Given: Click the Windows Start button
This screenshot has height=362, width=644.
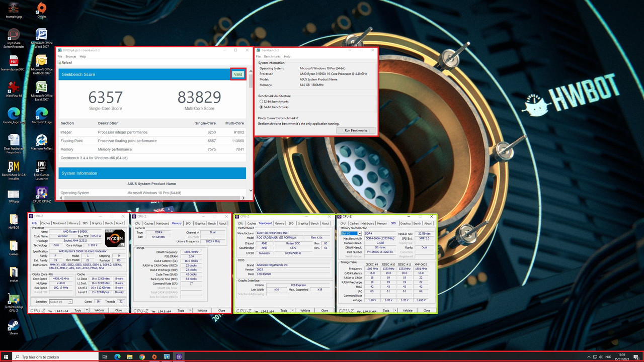Looking at the screenshot, I should (6, 356).
